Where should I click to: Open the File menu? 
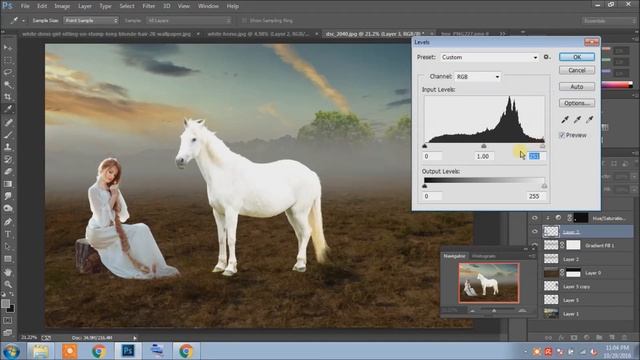25,6
